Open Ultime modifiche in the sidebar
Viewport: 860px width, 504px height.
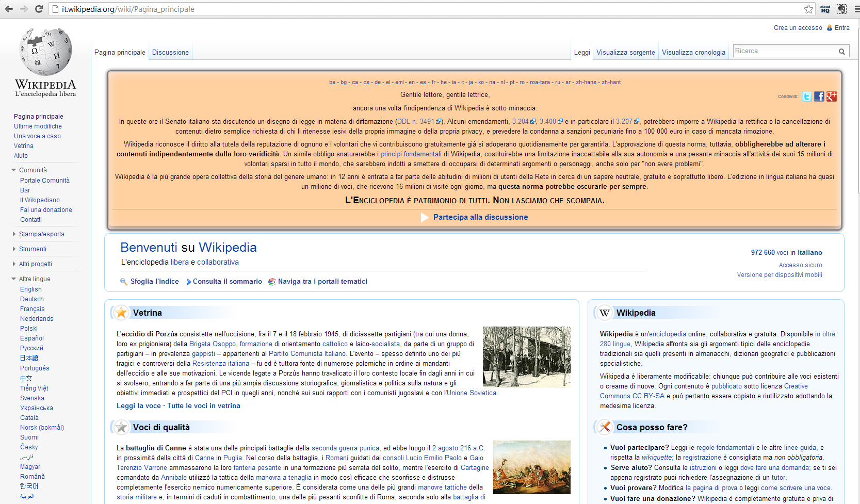point(38,126)
